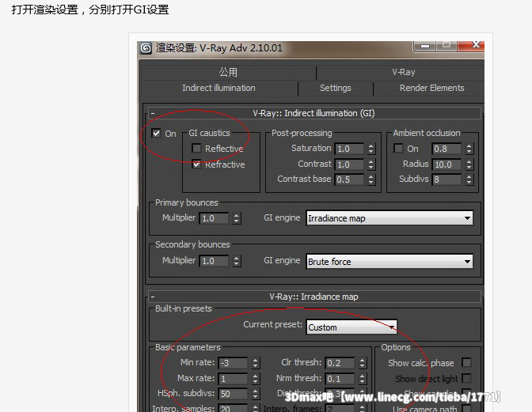Image resolution: width=532 pixels, height=412 pixels.
Task: Click the 3ds Max render settings window icon
Action: coord(146,48)
